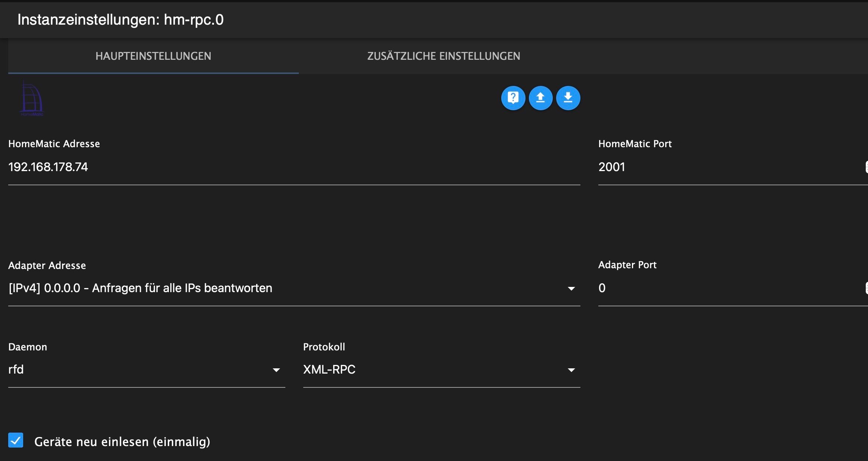This screenshot has height=461, width=868.
Task: Click the 'Geräte neu einlesen (einmalig)' label
Action: click(x=122, y=442)
